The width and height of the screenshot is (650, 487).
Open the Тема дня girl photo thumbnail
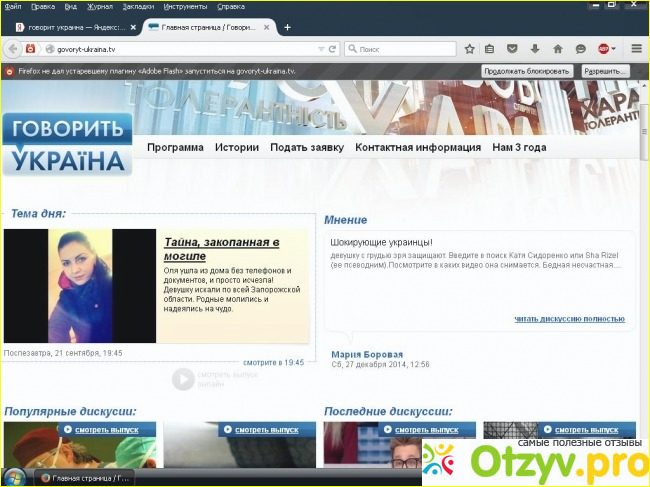[80, 286]
